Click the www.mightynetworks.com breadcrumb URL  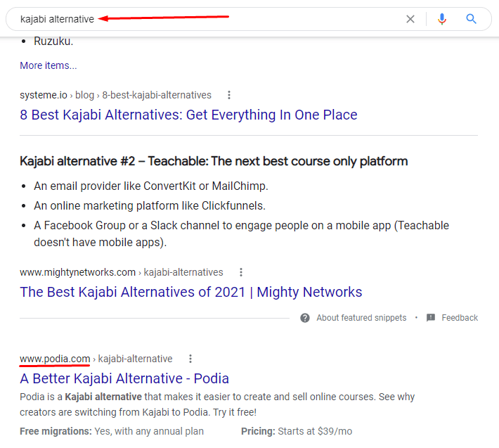pos(122,272)
